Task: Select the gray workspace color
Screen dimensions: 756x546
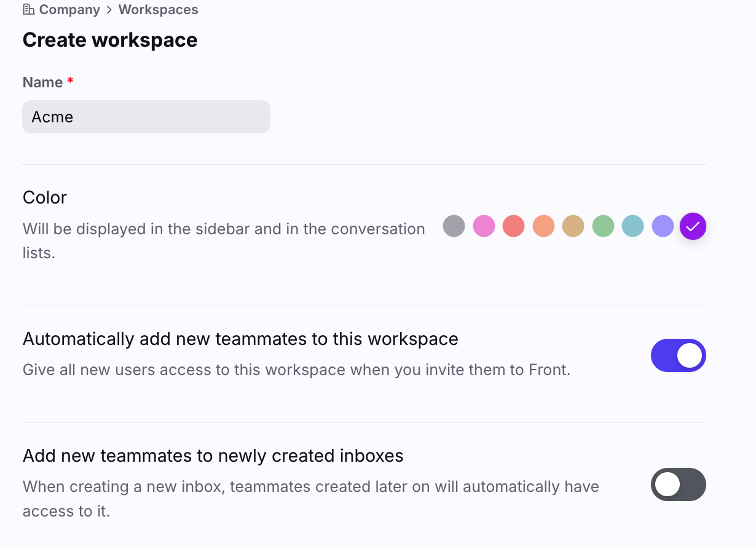Action: [454, 226]
